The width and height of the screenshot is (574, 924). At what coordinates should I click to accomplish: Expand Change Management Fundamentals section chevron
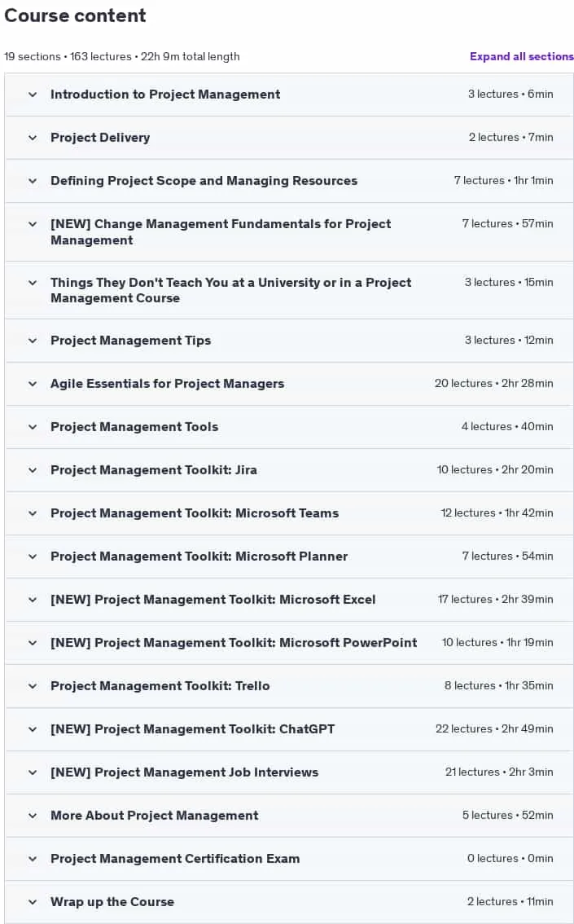point(33,224)
